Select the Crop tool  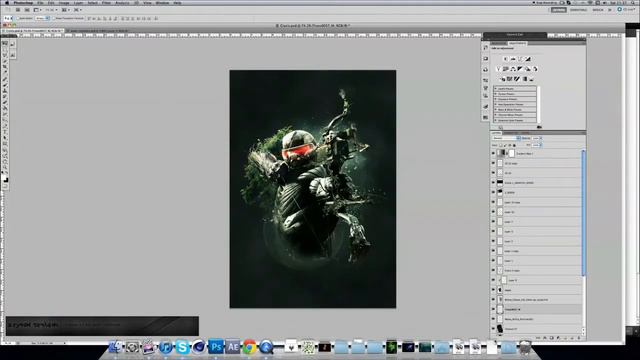point(5,67)
